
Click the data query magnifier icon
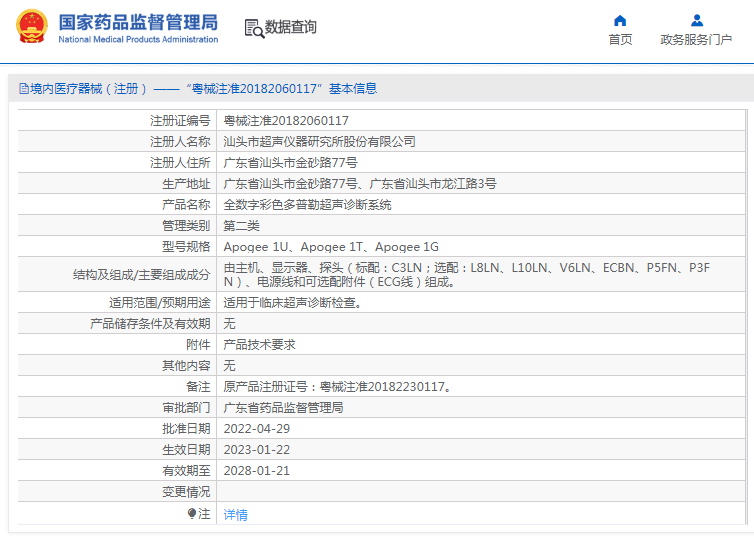pyautogui.click(x=254, y=28)
